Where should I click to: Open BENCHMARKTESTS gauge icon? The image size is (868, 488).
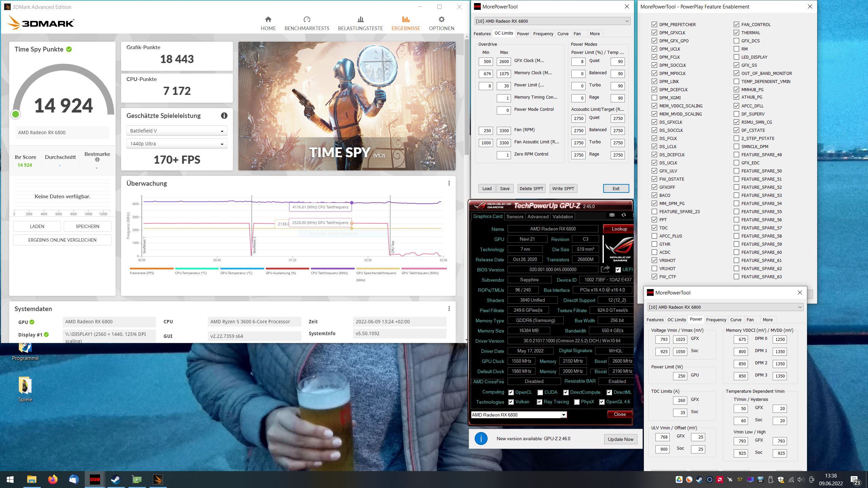307,19
